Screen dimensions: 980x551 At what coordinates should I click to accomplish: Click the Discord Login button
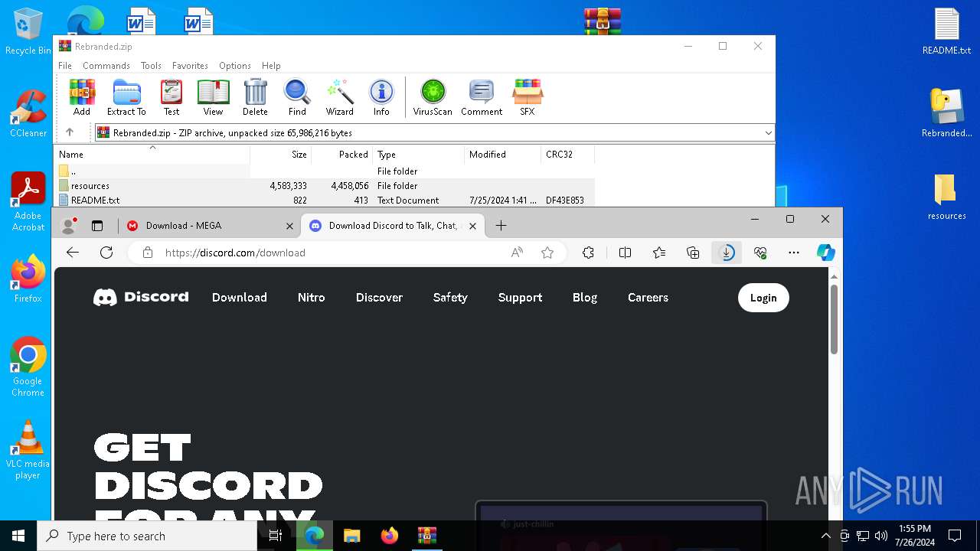[x=763, y=298]
